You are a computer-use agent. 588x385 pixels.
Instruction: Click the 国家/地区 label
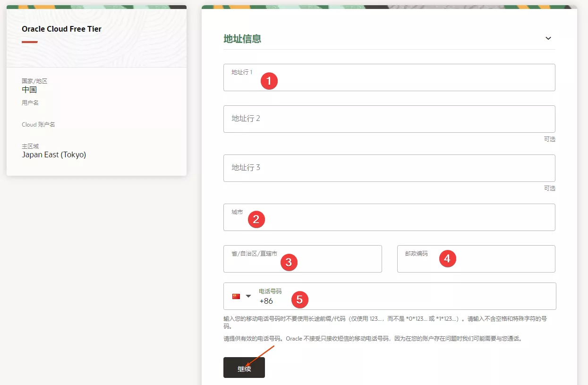click(x=34, y=81)
